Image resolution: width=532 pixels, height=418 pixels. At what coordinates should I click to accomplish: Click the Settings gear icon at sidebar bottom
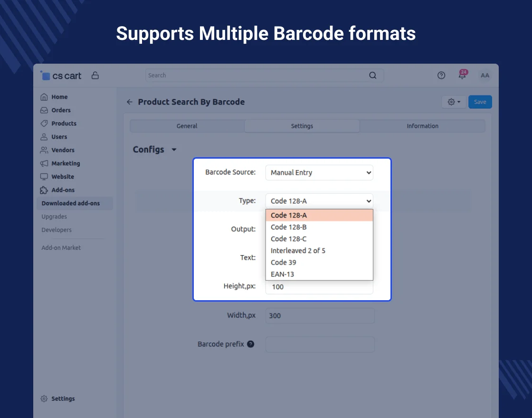tap(44, 399)
